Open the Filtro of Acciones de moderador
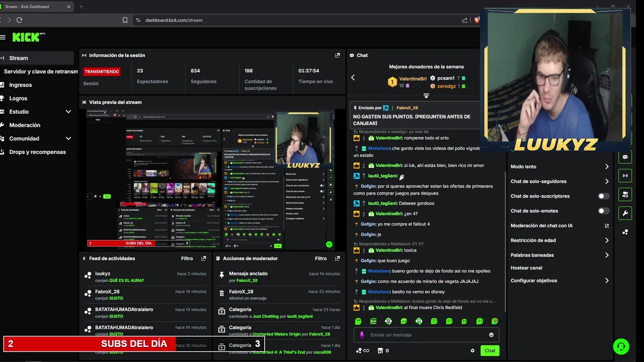The image size is (644, 362). [320, 258]
